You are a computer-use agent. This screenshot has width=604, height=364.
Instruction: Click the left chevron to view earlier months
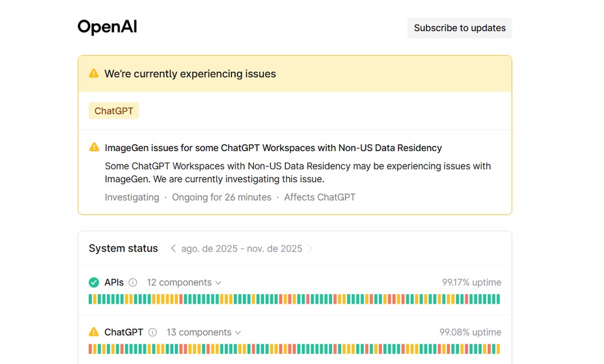point(172,248)
